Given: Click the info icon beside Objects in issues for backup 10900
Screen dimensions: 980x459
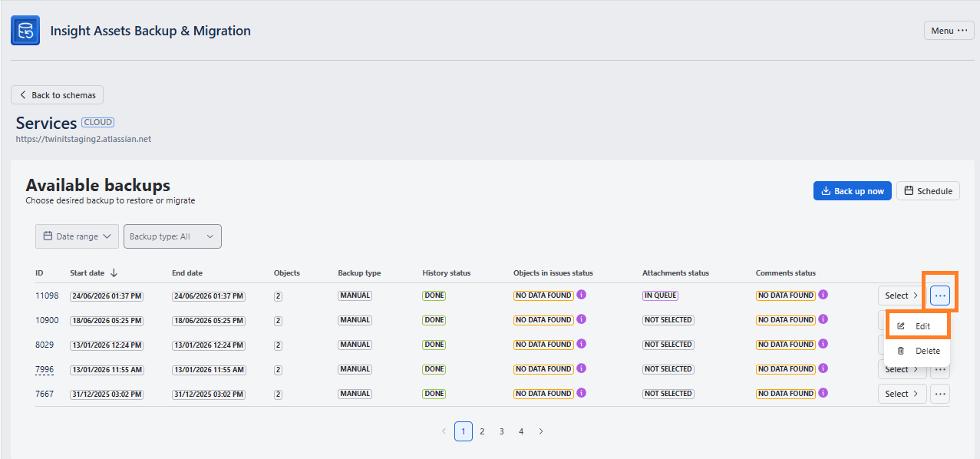Looking at the screenshot, I should 581,319.
